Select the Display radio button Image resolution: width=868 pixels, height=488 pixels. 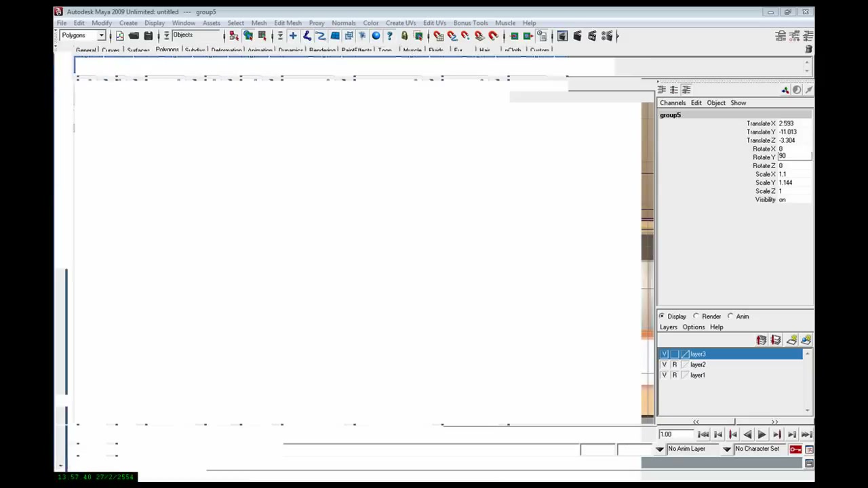tap(662, 317)
